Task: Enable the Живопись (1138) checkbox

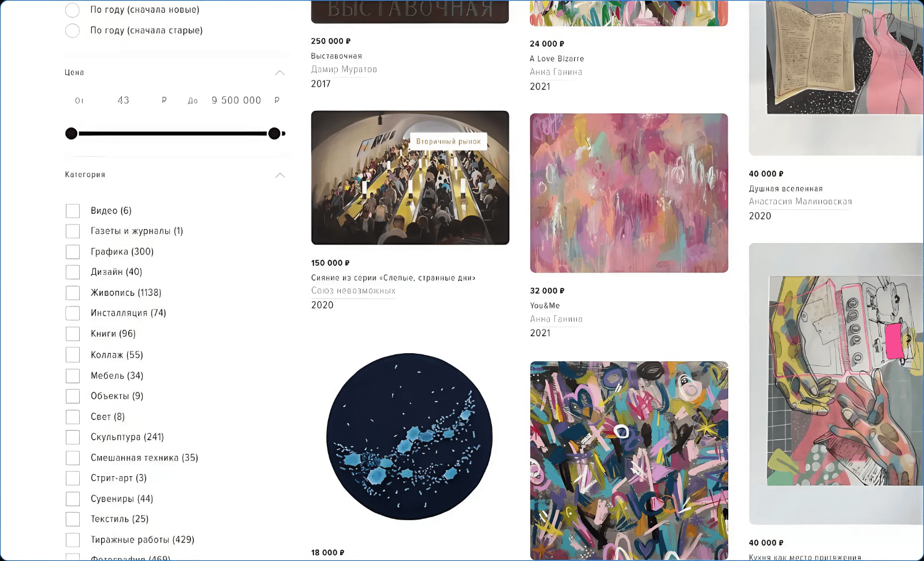Action: pyautogui.click(x=73, y=293)
